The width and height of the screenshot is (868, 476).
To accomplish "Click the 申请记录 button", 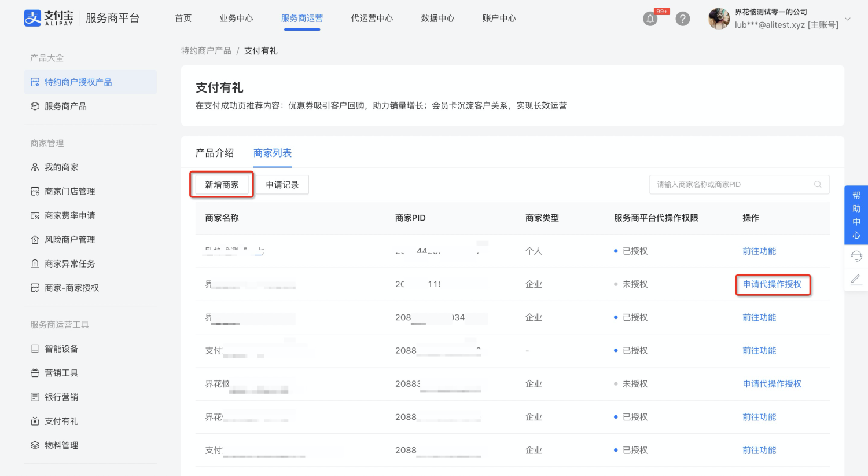I will [282, 185].
